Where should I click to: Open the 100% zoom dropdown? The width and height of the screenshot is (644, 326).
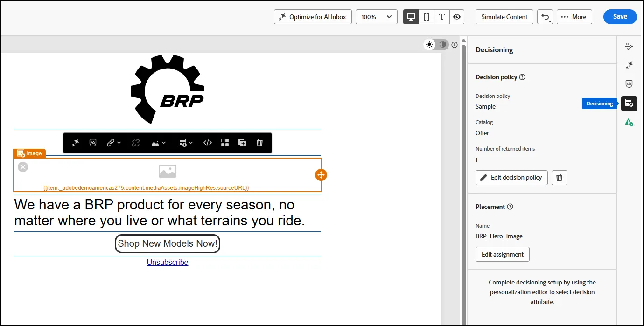pos(377,17)
